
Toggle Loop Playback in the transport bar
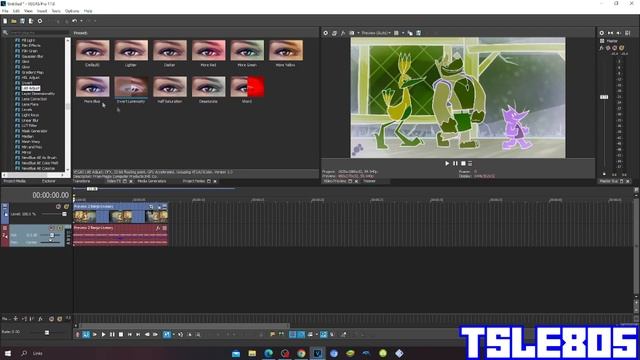86,335
